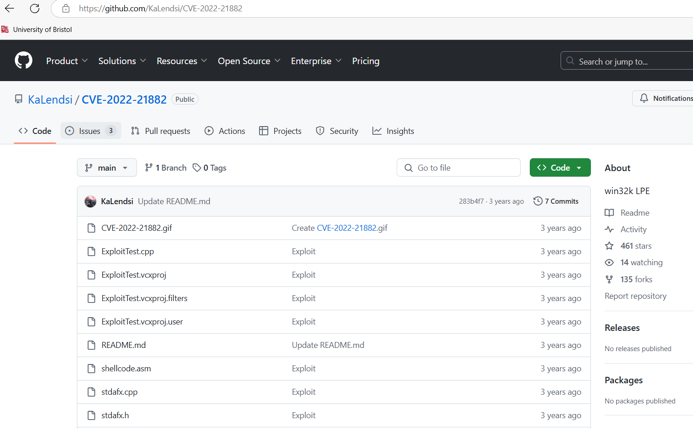Open the KaLendsi owner profile link
Viewport: 693px width, 429px height.
[x=50, y=99]
